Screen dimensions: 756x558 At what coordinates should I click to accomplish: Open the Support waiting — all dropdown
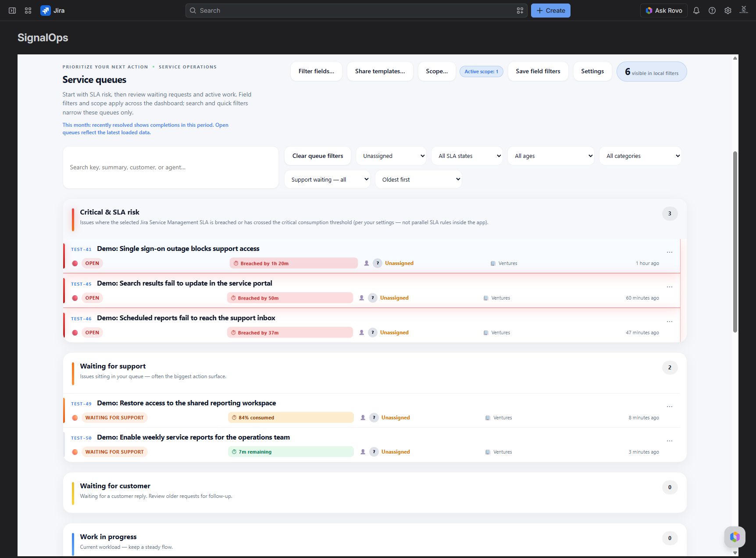pyautogui.click(x=327, y=179)
